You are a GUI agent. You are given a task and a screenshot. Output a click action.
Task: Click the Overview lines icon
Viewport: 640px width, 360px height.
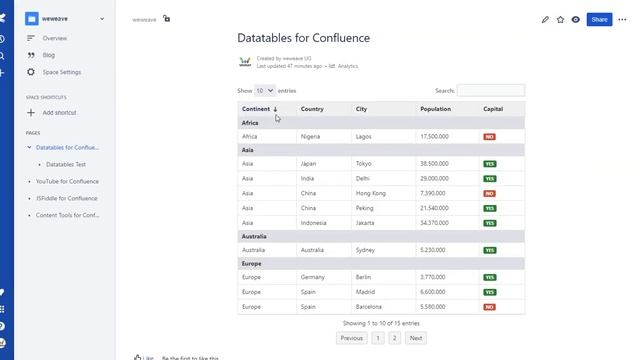31,38
